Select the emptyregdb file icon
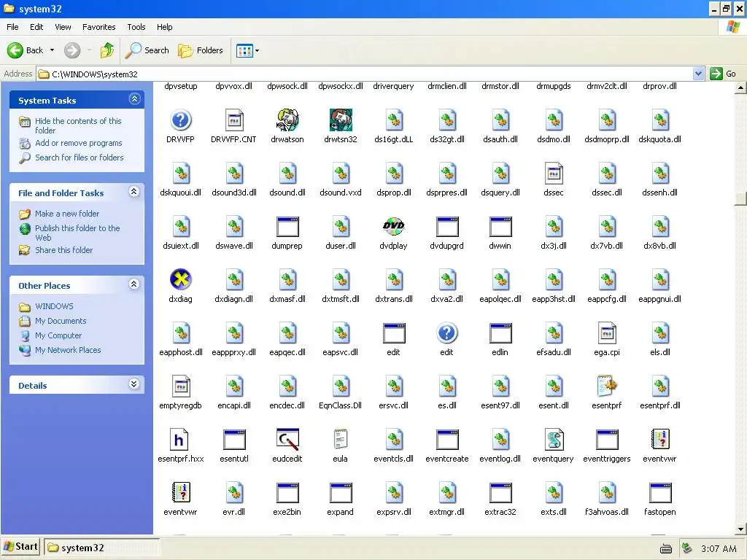Image resolution: width=747 pixels, height=560 pixels. click(x=181, y=386)
